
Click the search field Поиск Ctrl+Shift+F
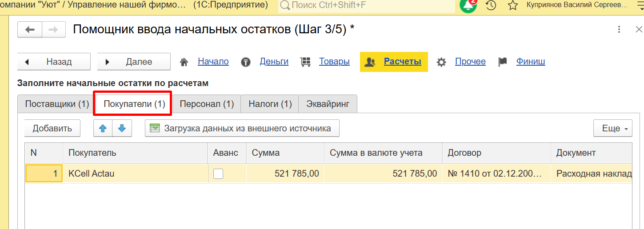(x=367, y=5)
